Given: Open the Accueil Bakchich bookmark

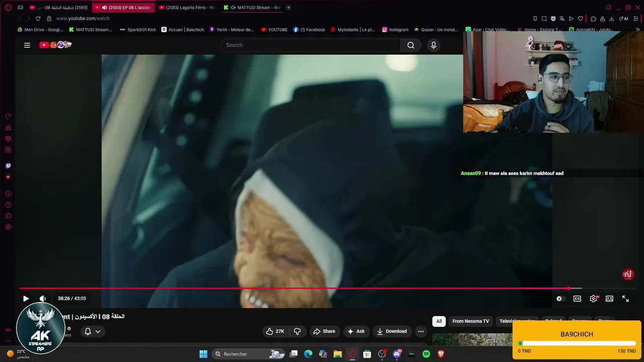Looking at the screenshot, I should click(x=183, y=30).
